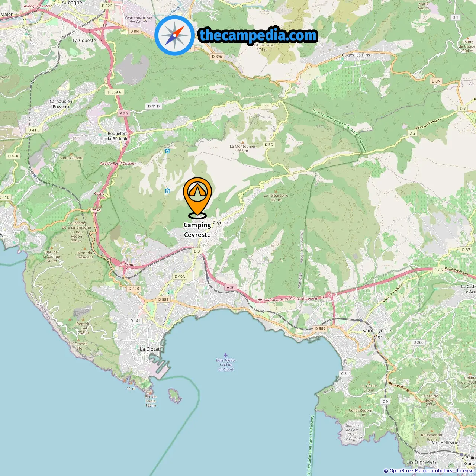Click the D 559 road shield in La Ciotat
476x476 pixels.
[x=163, y=299]
